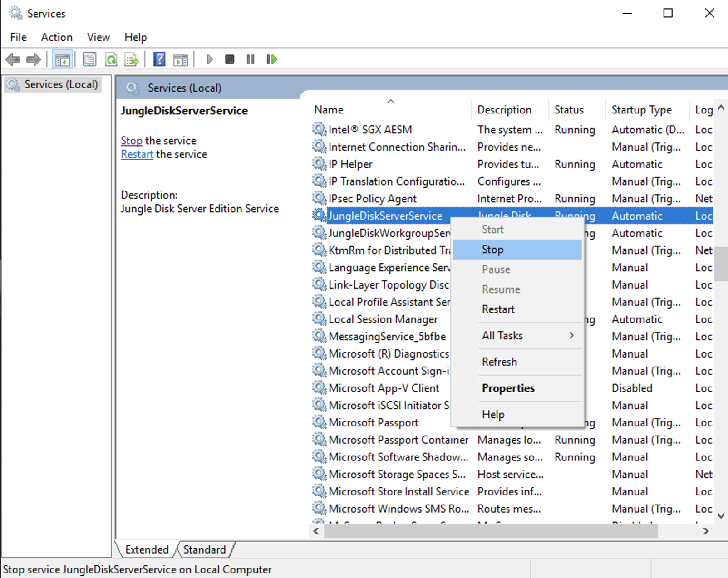Toggle the Name column sort order arrow
Image resolution: width=728 pixels, height=578 pixels.
[x=391, y=101]
